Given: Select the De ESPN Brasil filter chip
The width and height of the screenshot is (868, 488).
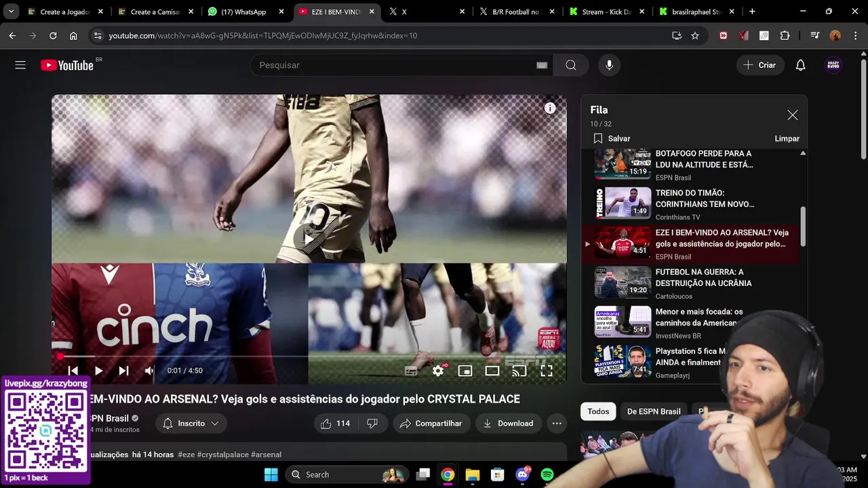Looking at the screenshot, I should pyautogui.click(x=654, y=411).
